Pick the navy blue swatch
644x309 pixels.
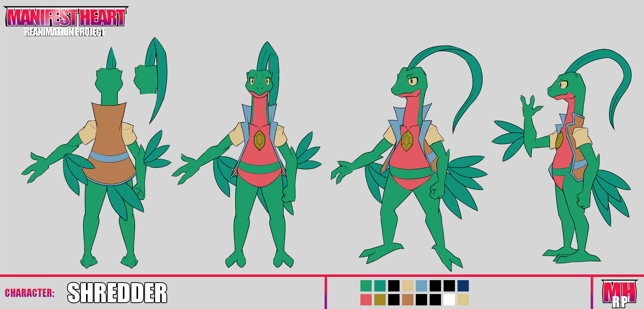click(463, 286)
